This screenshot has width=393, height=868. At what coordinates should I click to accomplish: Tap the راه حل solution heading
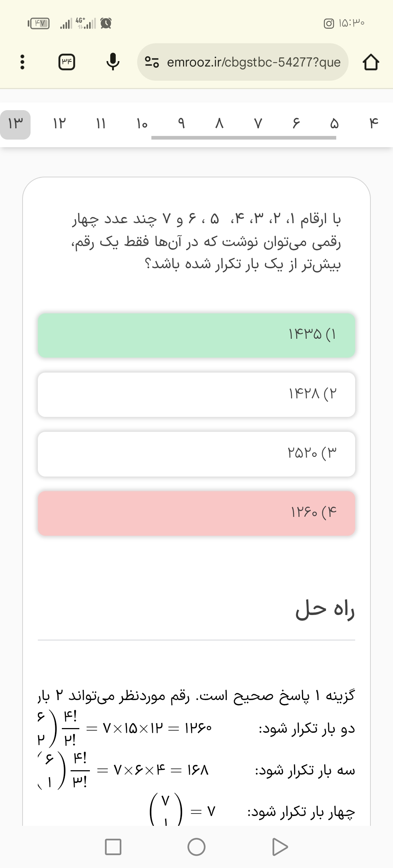[325, 610]
